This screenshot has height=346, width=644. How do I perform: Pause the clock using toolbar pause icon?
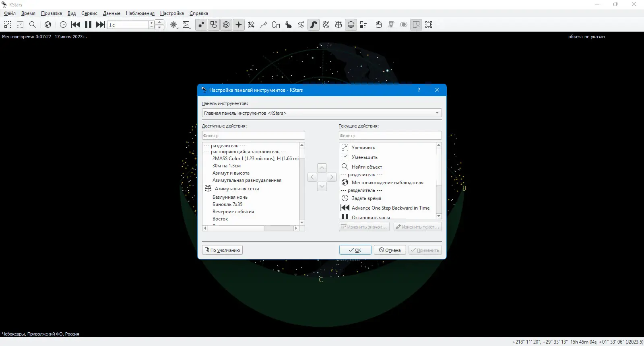coord(88,25)
